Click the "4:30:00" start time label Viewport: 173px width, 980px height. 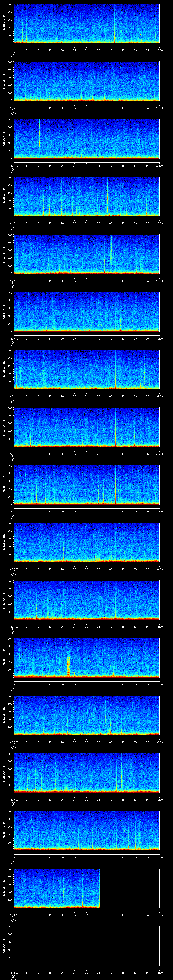pos(14,396)
